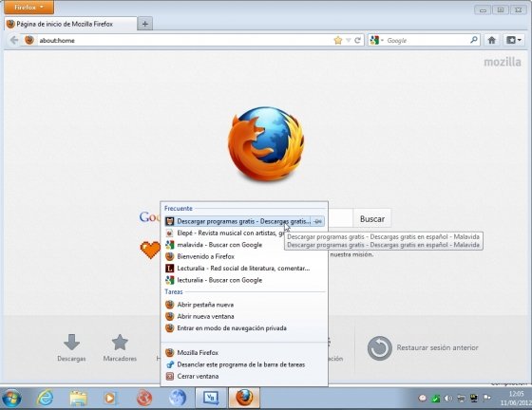This screenshot has height=410, width=532.
Task: Open lecturalia - Buscar con Google entry
Action: tap(244, 280)
